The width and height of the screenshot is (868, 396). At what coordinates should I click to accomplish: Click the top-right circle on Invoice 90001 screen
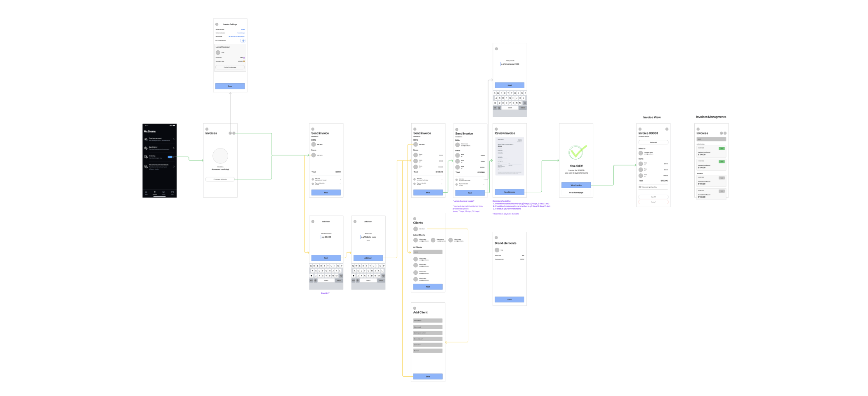667,129
